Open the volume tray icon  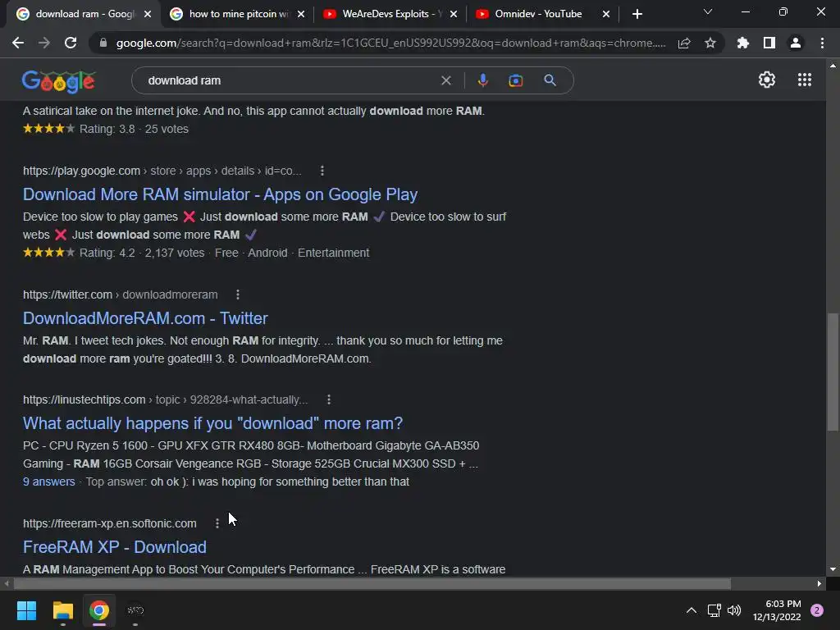click(x=734, y=610)
